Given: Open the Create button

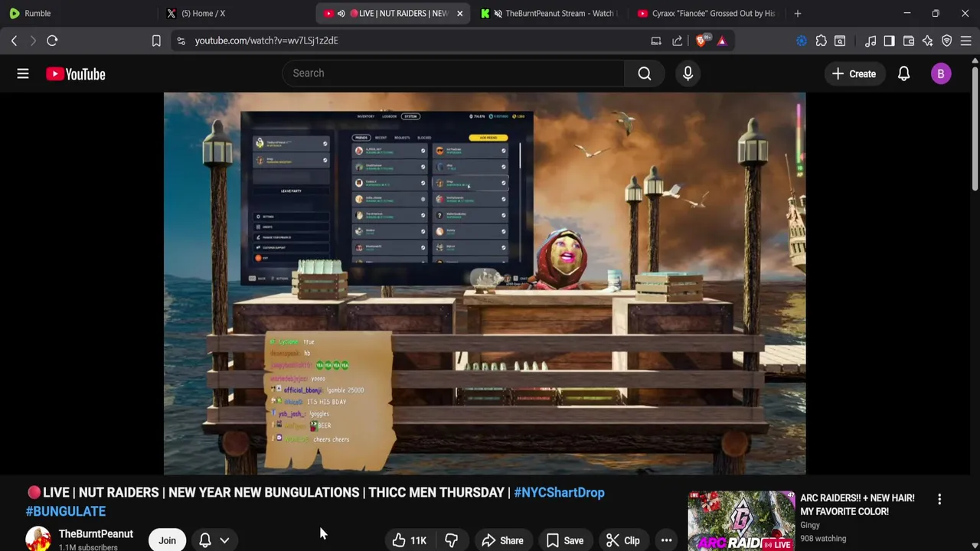Looking at the screenshot, I should (x=854, y=73).
